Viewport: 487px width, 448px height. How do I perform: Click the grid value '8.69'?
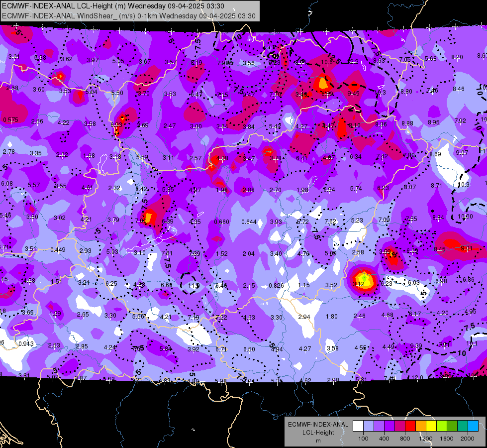435,154
